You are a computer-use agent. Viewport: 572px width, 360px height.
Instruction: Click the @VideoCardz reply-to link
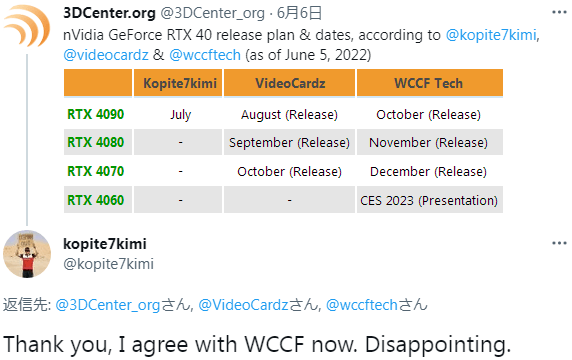243,305
